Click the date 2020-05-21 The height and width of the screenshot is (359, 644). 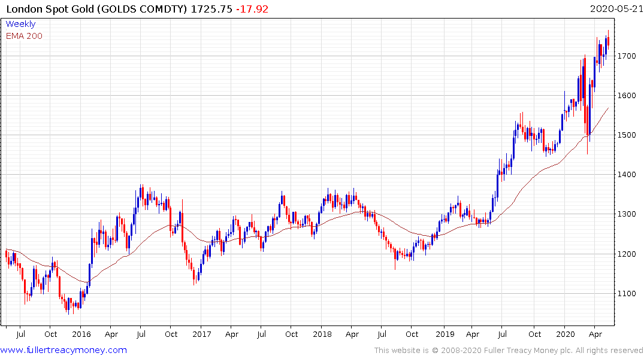pyautogui.click(x=616, y=9)
